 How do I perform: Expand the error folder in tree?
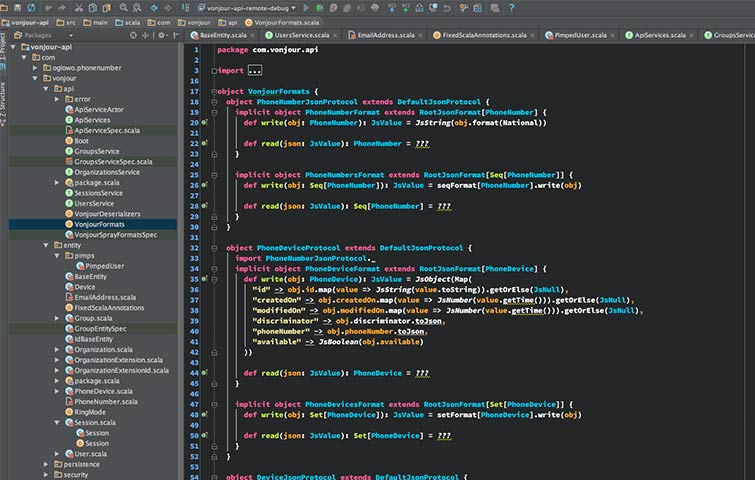[57, 99]
